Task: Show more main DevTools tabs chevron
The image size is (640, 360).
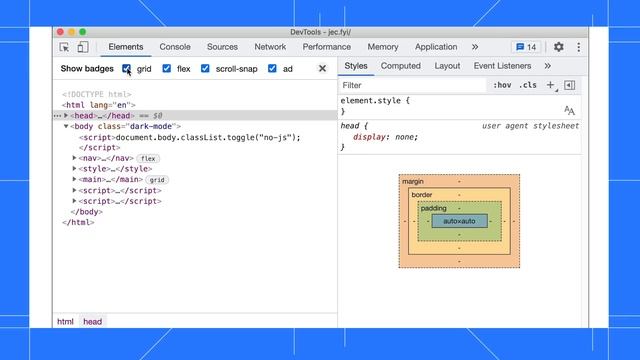Action: tap(475, 47)
